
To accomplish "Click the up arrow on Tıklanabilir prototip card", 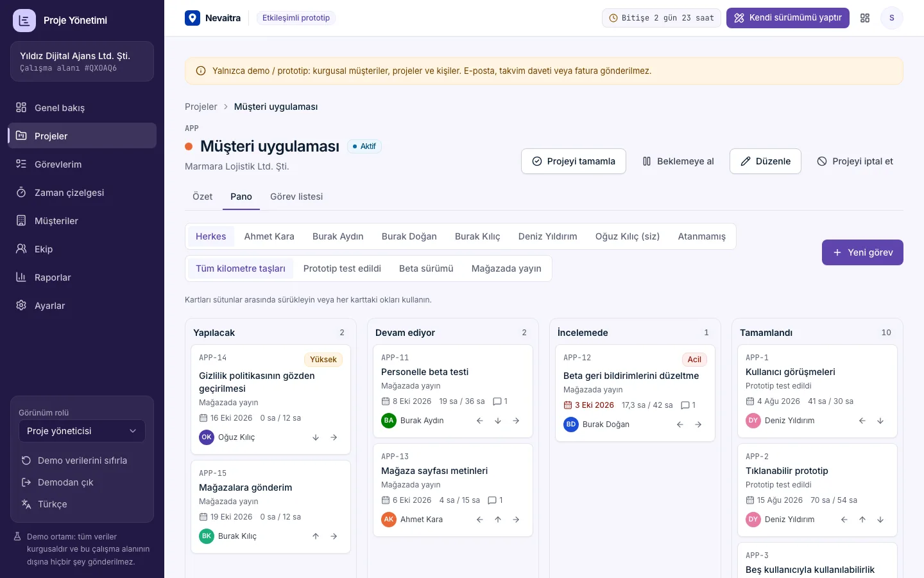I will point(862,520).
